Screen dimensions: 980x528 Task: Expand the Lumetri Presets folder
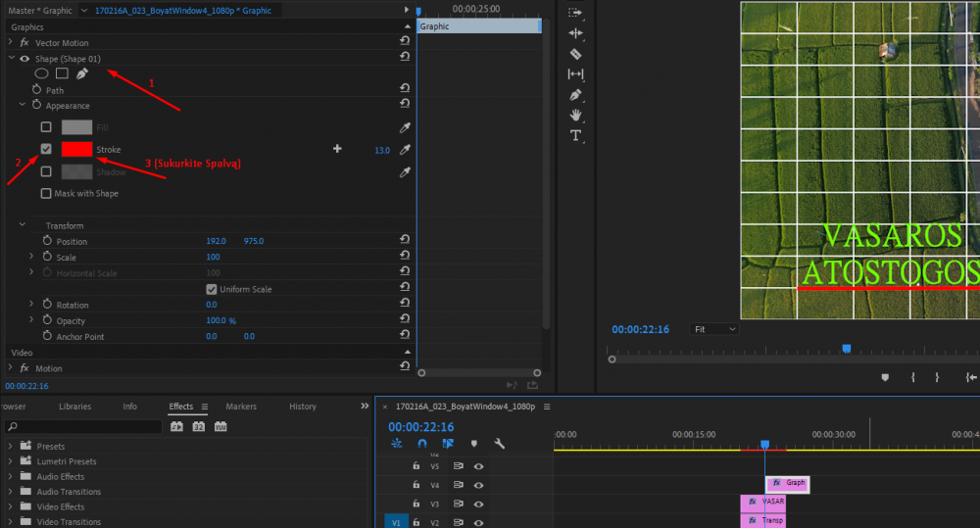(11, 461)
